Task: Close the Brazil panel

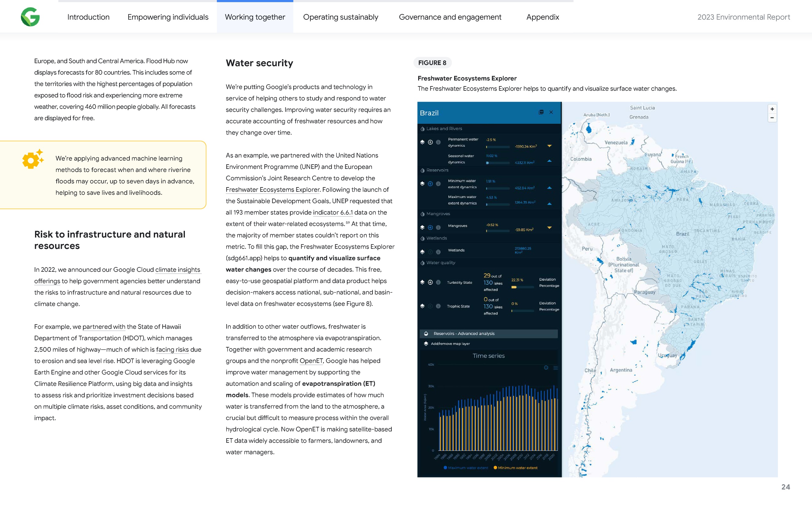Action: pos(551,112)
